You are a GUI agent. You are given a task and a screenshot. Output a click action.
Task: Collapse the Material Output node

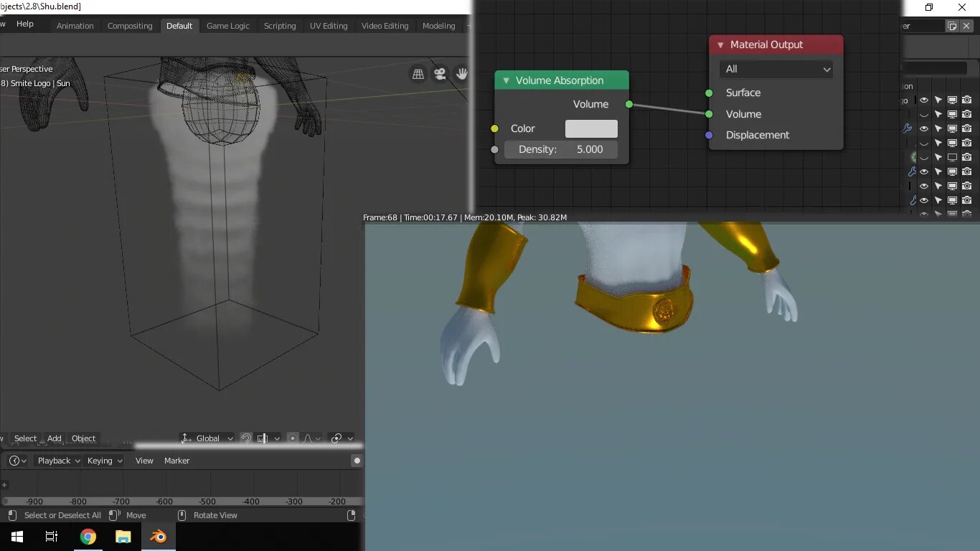[720, 44]
